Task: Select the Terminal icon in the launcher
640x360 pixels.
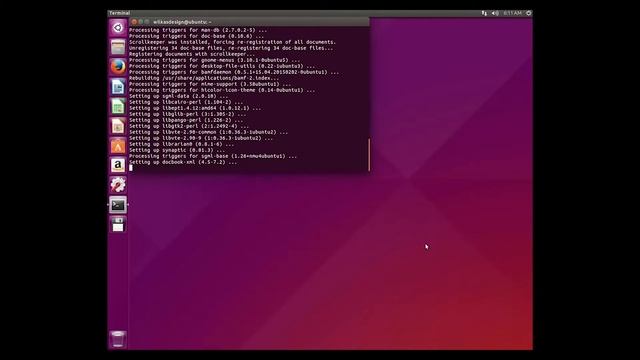Action: 118,205
